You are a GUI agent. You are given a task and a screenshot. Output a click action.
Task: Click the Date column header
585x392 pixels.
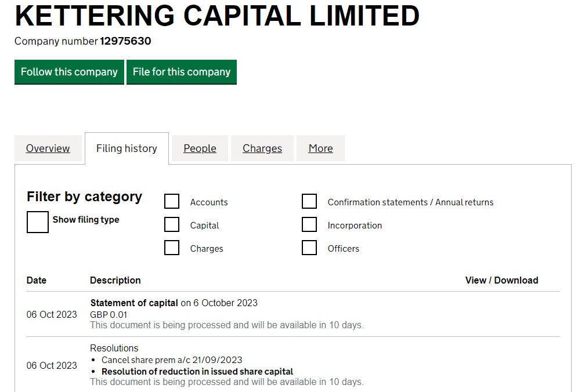pyautogui.click(x=37, y=280)
